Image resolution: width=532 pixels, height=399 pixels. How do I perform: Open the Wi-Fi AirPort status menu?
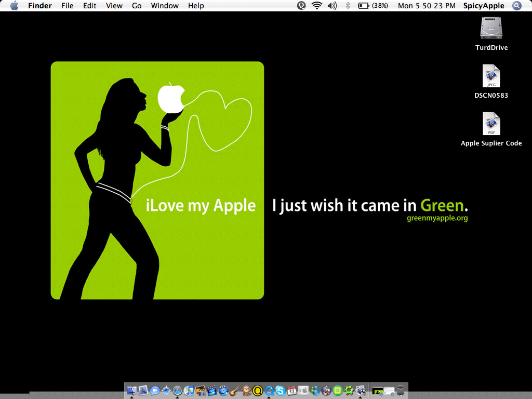pyautogui.click(x=316, y=5)
